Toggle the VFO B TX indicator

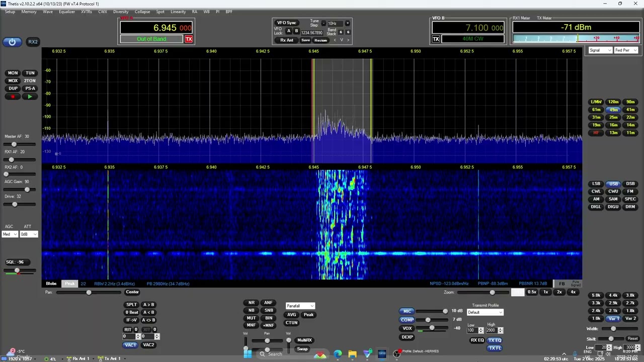click(436, 39)
